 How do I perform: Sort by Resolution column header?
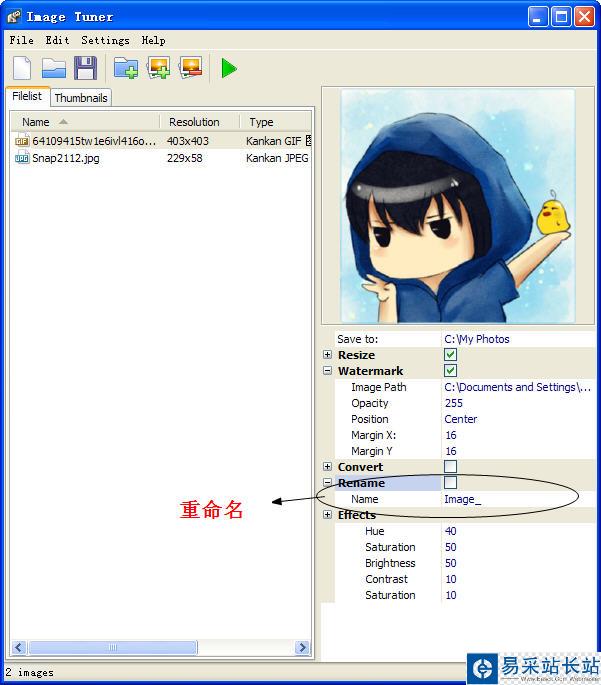200,122
